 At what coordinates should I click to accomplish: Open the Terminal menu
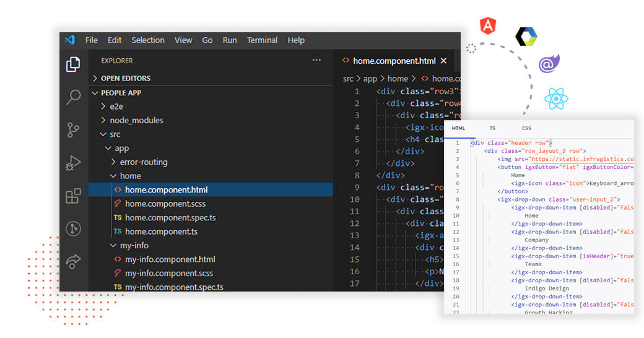tap(262, 40)
